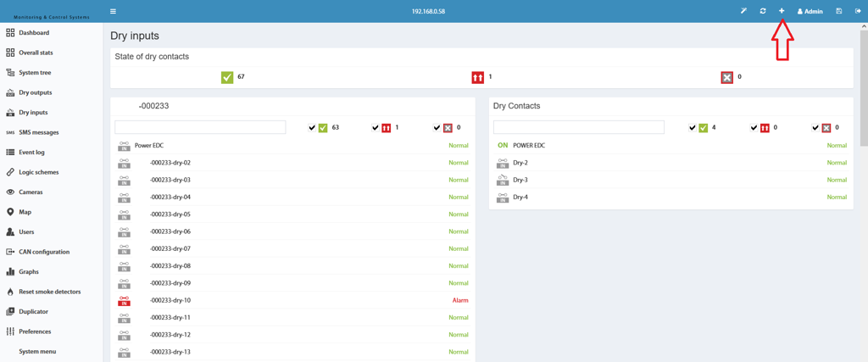Viewport: 868px width, 362px height.
Task: Click Normal status of Dry-3
Action: [837, 180]
